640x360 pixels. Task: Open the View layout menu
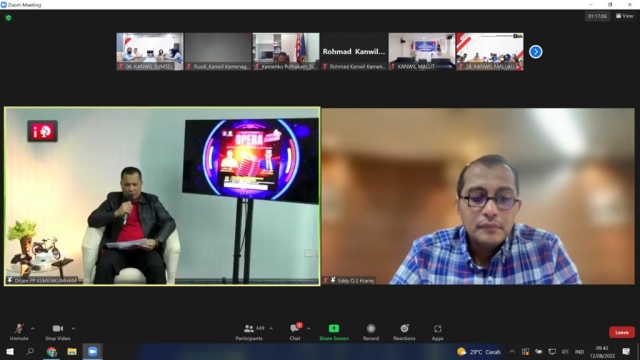coord(624,16)
